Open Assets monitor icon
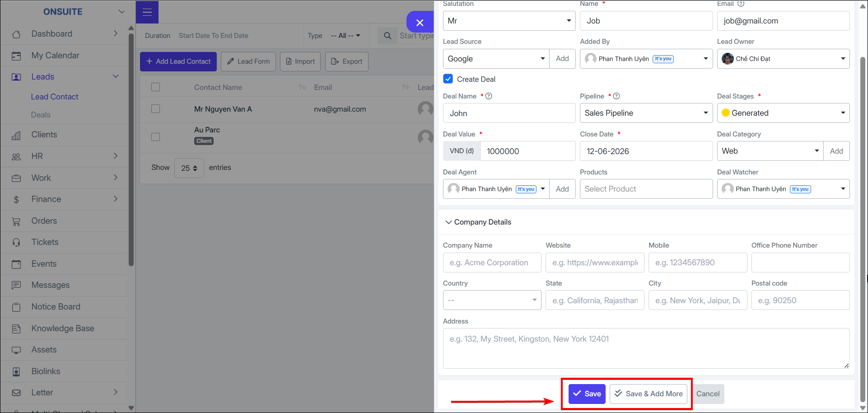 pos(16,350)
